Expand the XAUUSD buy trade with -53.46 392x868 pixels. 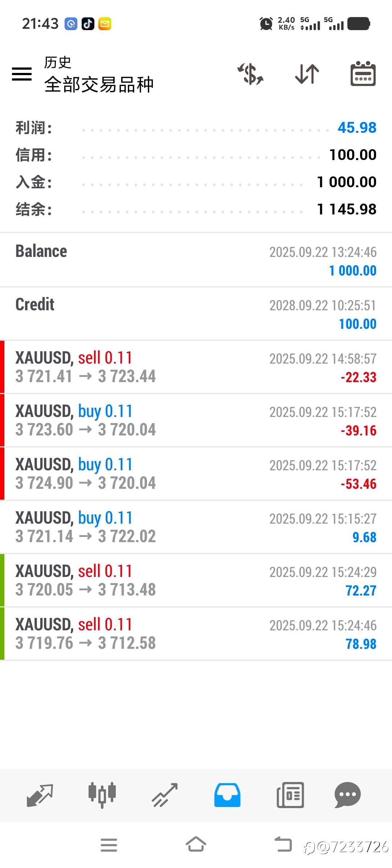pyautogui.click(x=196, y=474)
